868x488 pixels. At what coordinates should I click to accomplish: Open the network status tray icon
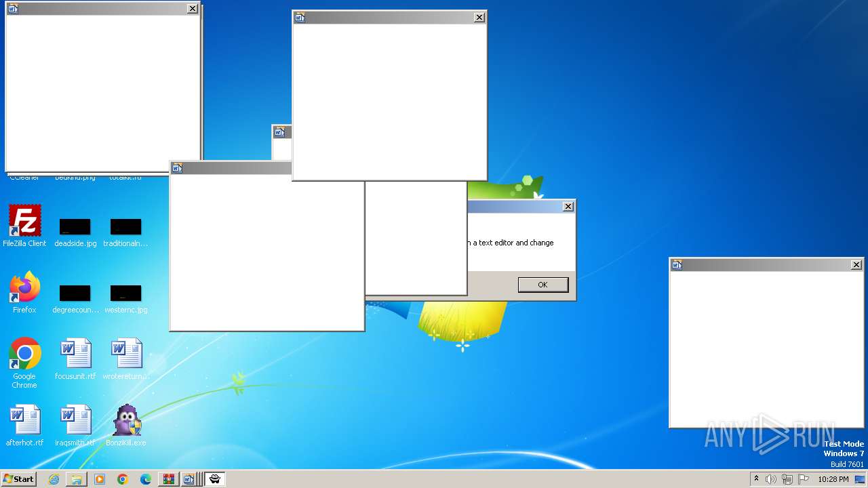point(787,479)
